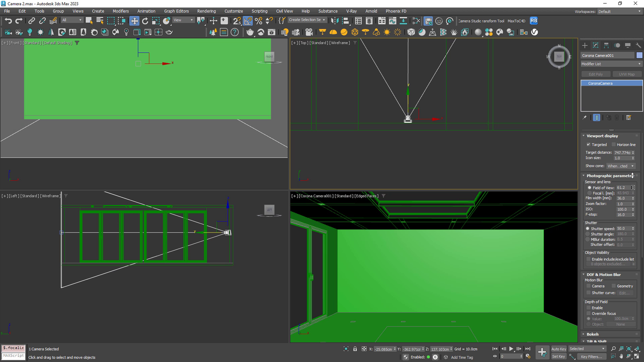Open the Graph Editors menu

click(176, 11)
